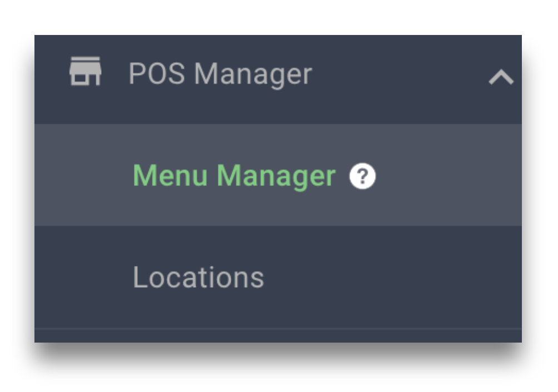Click the upward chevron icon

(x=501, y=77)
